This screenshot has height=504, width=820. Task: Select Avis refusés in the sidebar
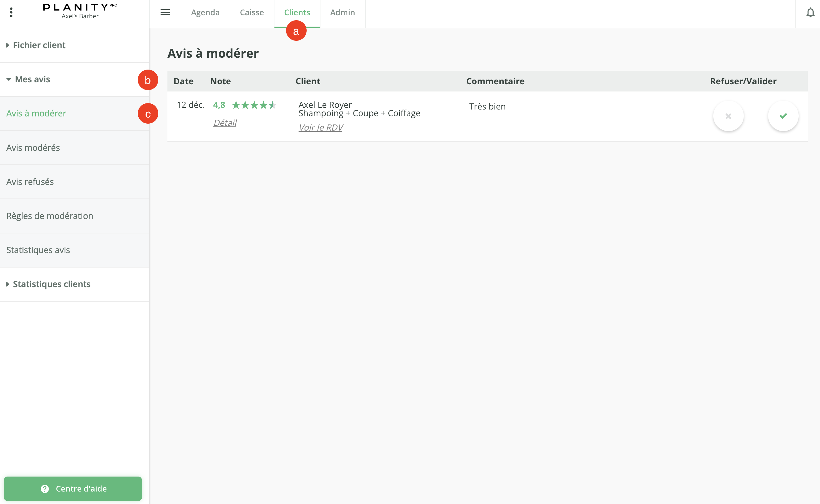pos(30,182)
